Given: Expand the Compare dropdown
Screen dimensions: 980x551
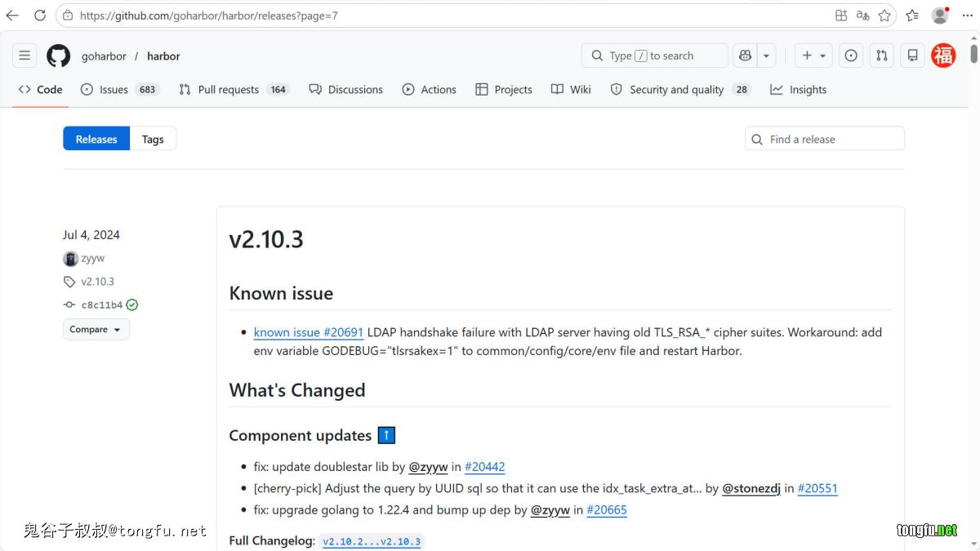Looking at the screenshot, I should pyautogui.click(x=96, y=329).
